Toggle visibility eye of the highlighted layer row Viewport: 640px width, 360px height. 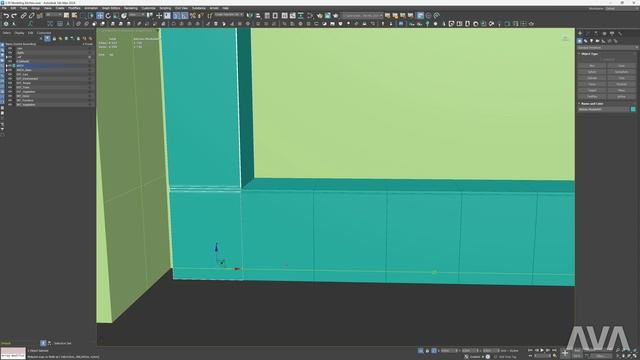coord(10,66)
